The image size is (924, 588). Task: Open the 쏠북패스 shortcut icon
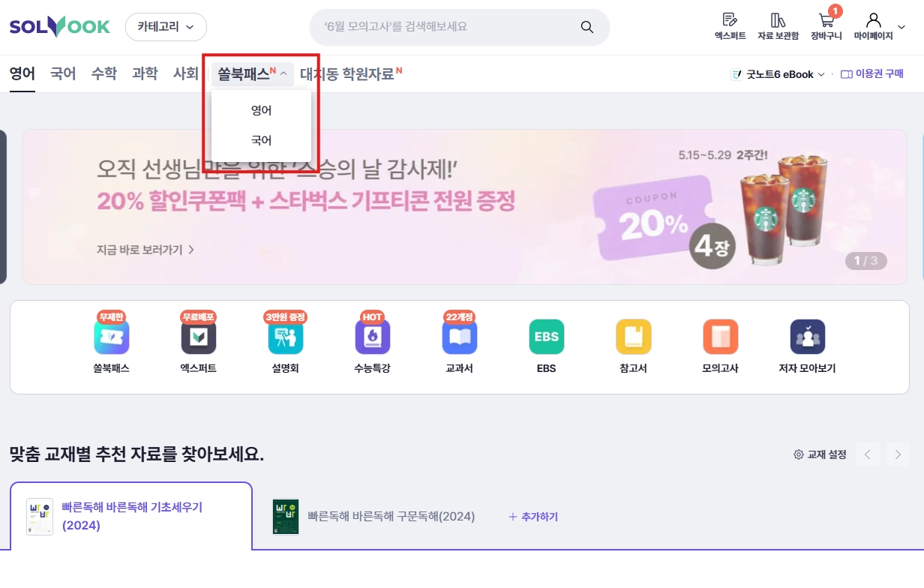pyautogui.click(x=112, y=337)
